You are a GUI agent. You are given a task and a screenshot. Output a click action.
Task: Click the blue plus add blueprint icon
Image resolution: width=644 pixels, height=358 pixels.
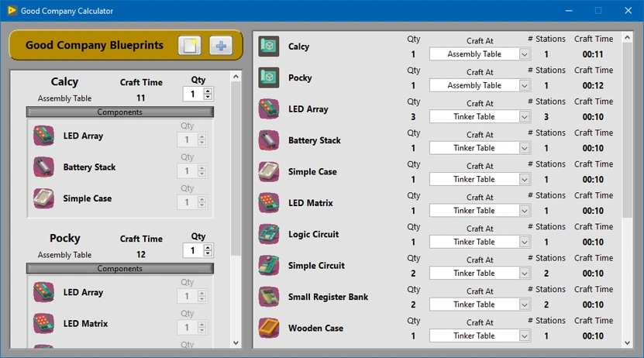click(x=221, y=45)
